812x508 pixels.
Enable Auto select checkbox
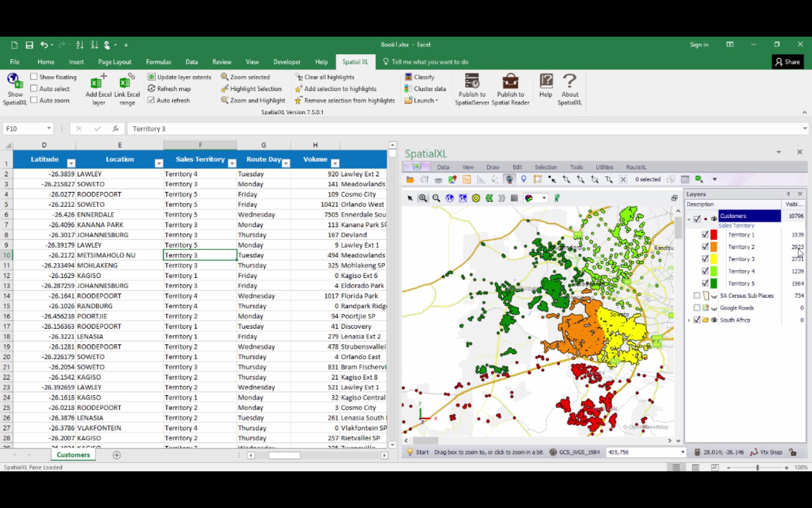point(34,88)
